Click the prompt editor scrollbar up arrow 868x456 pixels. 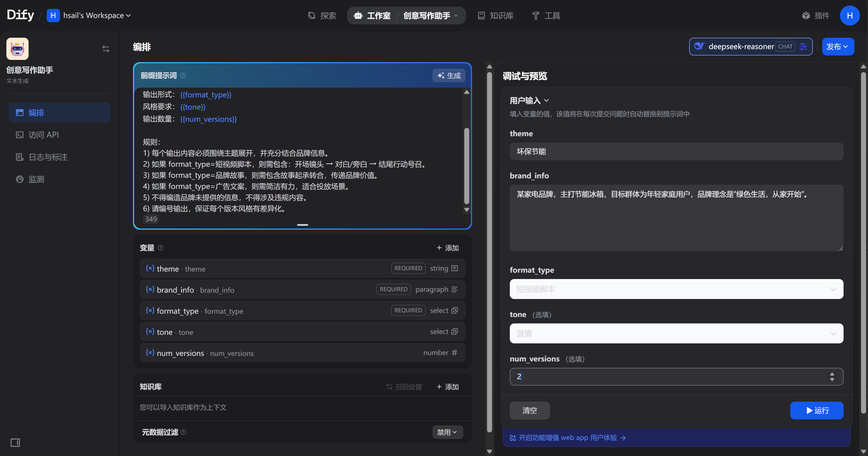(x=467, y=92)
